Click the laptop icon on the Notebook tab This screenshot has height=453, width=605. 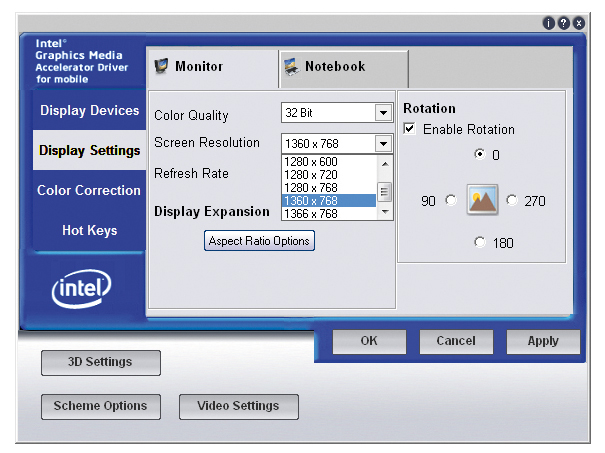click(x=291, y=66)
